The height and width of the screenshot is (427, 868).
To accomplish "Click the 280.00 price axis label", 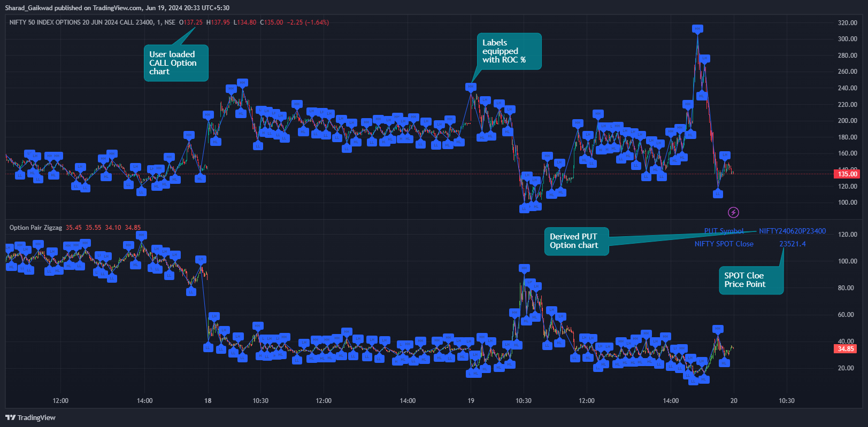I will click(847, 56).
